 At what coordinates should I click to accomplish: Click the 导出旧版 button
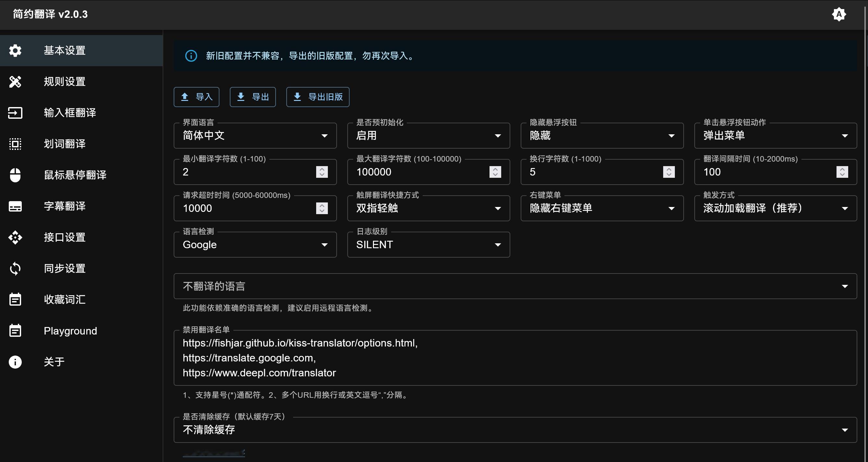317,97
